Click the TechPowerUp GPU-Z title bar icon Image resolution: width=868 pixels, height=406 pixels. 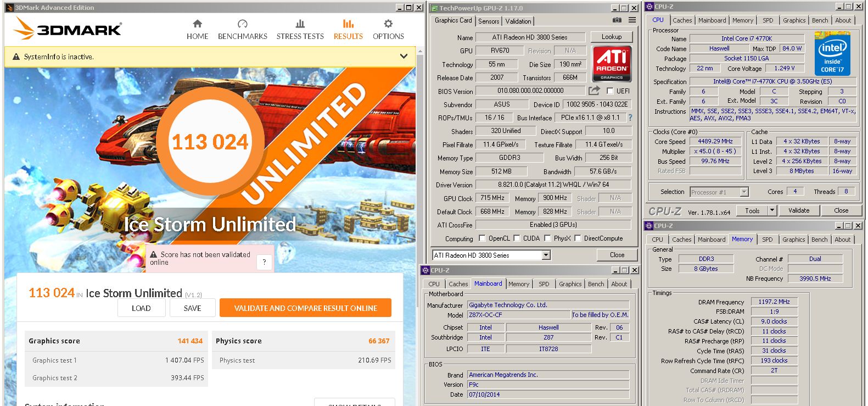coord(434,8)
